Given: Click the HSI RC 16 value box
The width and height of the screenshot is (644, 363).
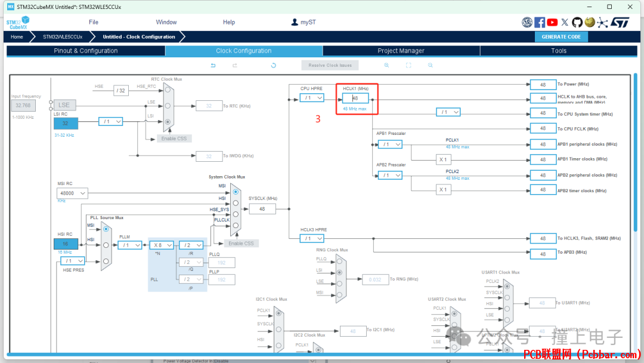Looking at the screenshot, I should [x=66, y=244].
